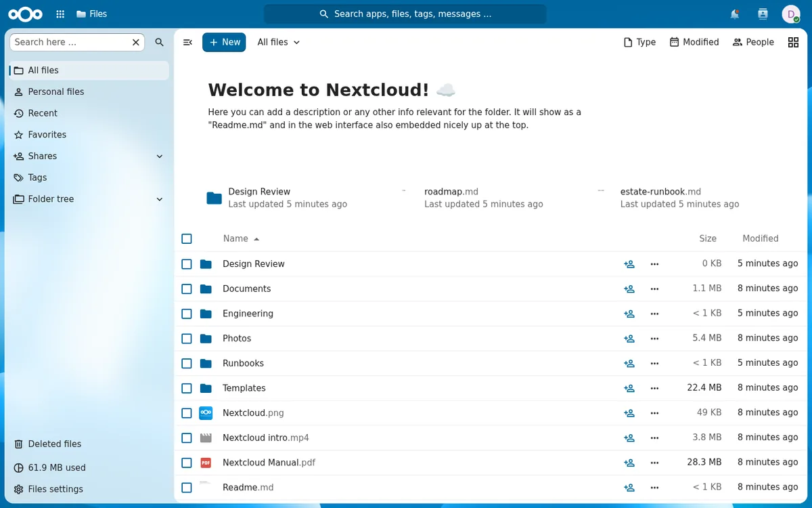The width and height of the screenshot is (812, 508).
Task: Select the Design Review folder checkbox
Action: click(187, 264)
